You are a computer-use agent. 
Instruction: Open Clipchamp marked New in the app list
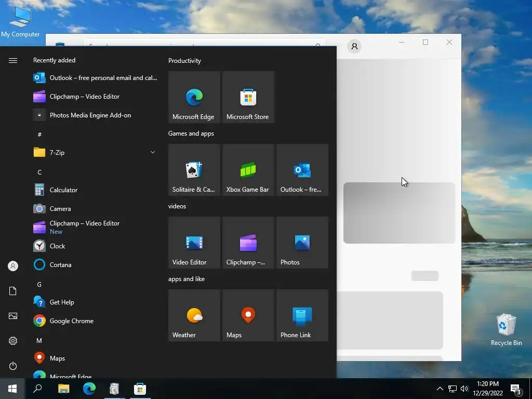coord(95,228)
